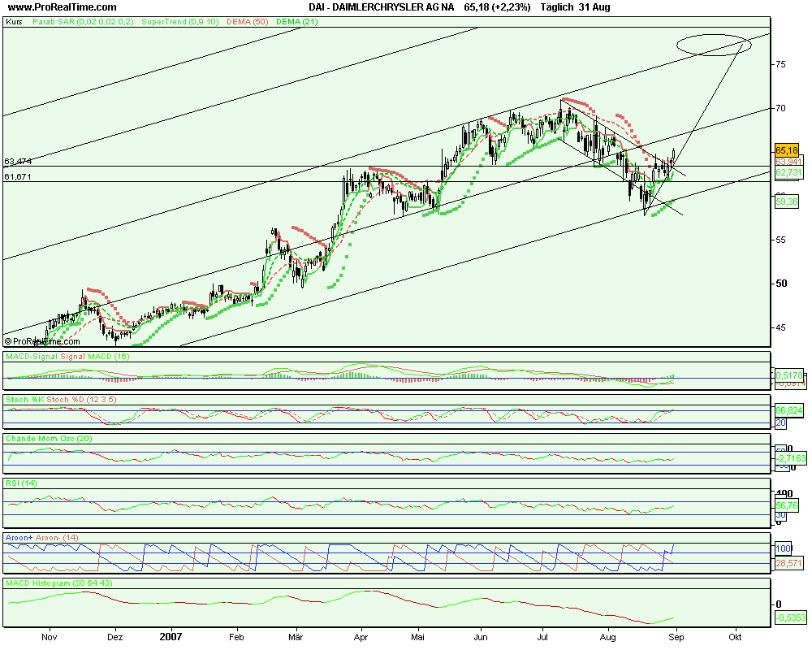The height and width of the screenshot is (650, 812).
Task: Select the 63,474 horizontal line label
Action: click(18, 162)
